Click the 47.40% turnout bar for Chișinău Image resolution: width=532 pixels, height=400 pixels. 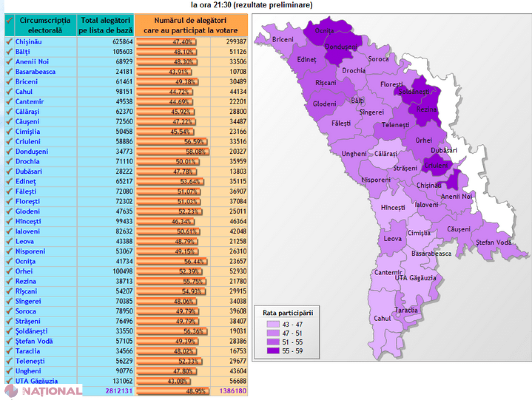(166, 42)
